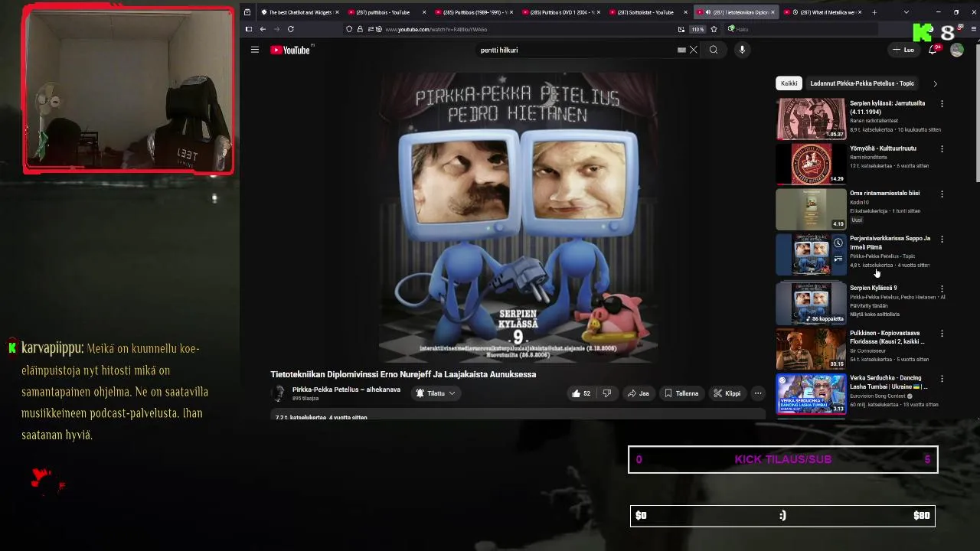The width and height of the screenshot is (980, 551).
Task: Save the video with Tallenna button
Action: click(681, 393)
